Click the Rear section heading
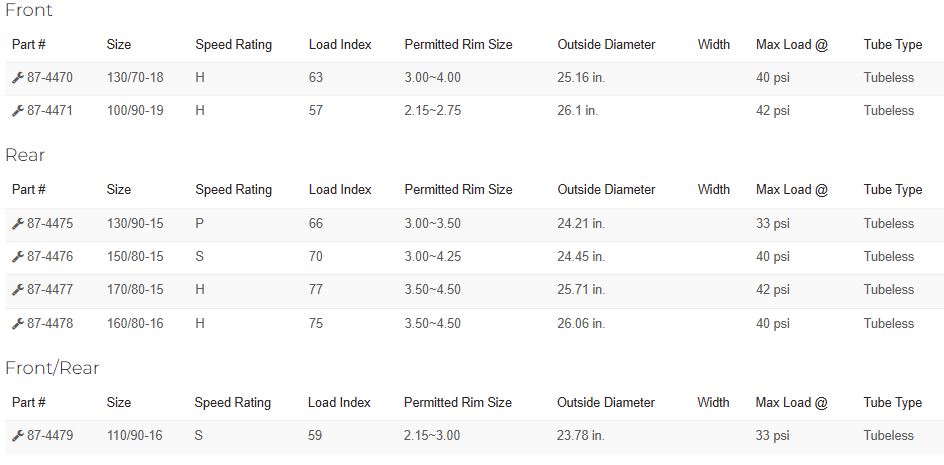944x465 pixels. pos(25,155)
